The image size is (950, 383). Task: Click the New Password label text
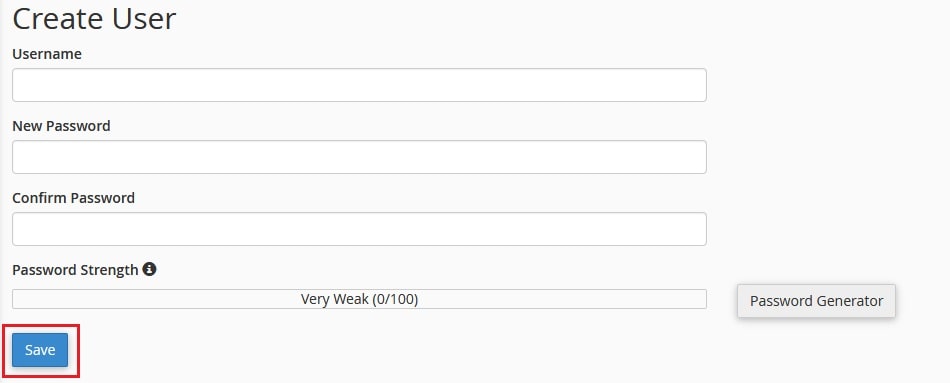coord(61,126)
